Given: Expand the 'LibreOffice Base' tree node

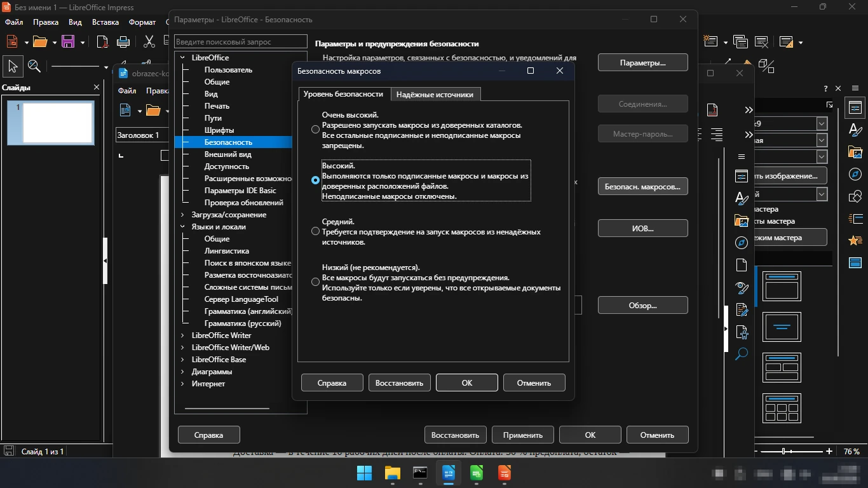Looking at the screenshot, I should point(182,360).
